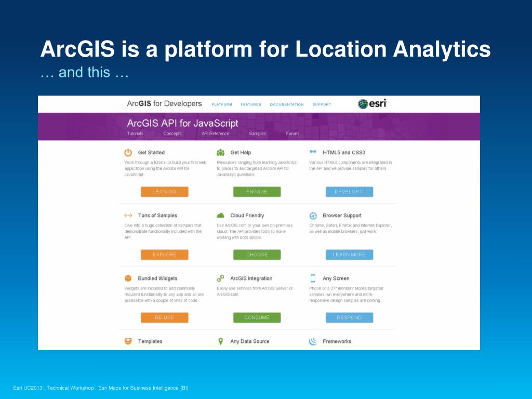This screenshot has height=399, width=532.
Task: Click the green CHOOSE button
Action: (x=257, y=255)
